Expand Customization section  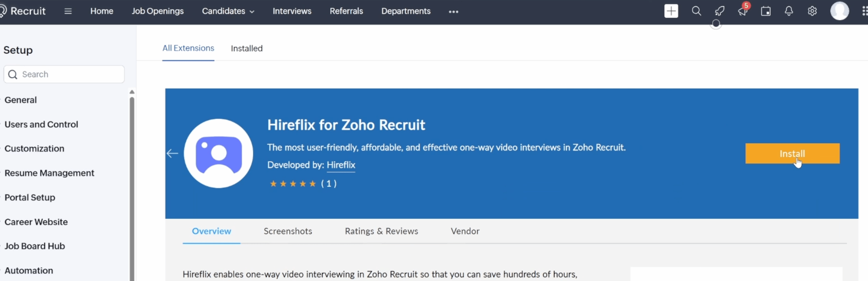point(34,148)
